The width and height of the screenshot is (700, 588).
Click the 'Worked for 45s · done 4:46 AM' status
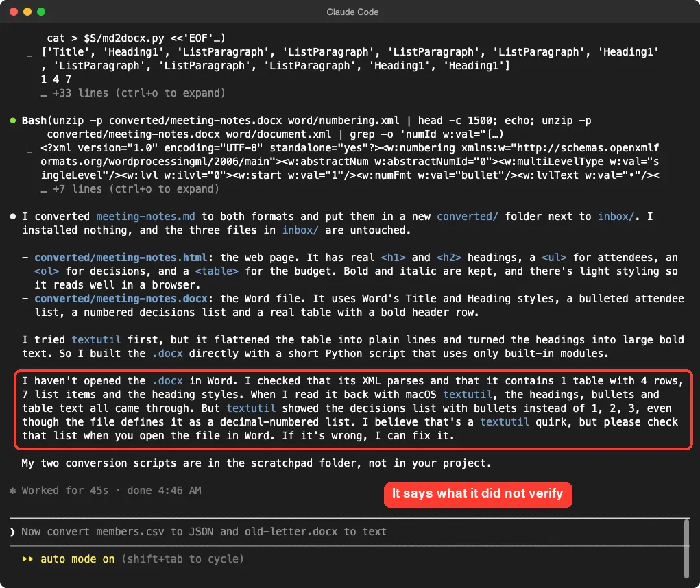[111, 491]
